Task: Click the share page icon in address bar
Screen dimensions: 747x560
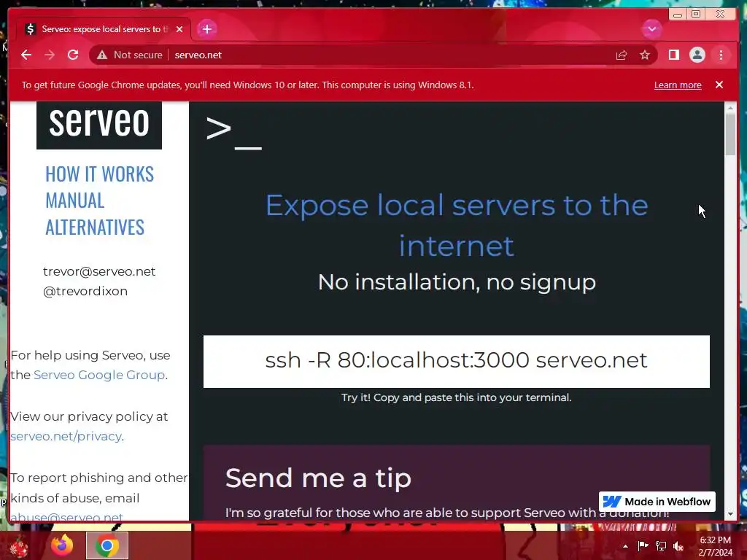Action: [x=622, y=55]
